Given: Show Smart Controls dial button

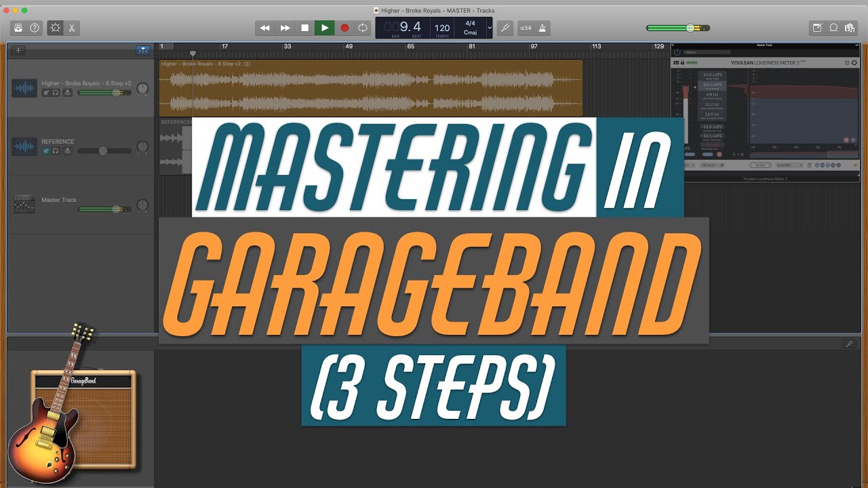Looking at the screenshot, I should [x=55, y=28].
